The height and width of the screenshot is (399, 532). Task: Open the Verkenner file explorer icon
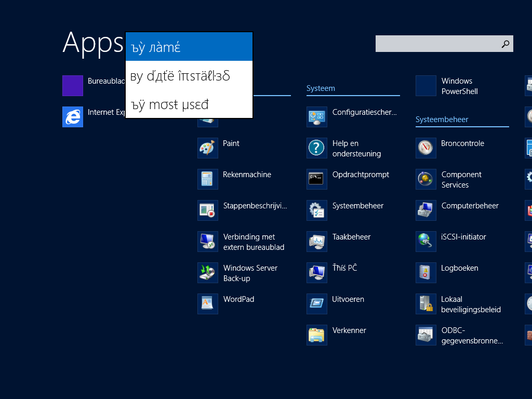pos(317,335)
